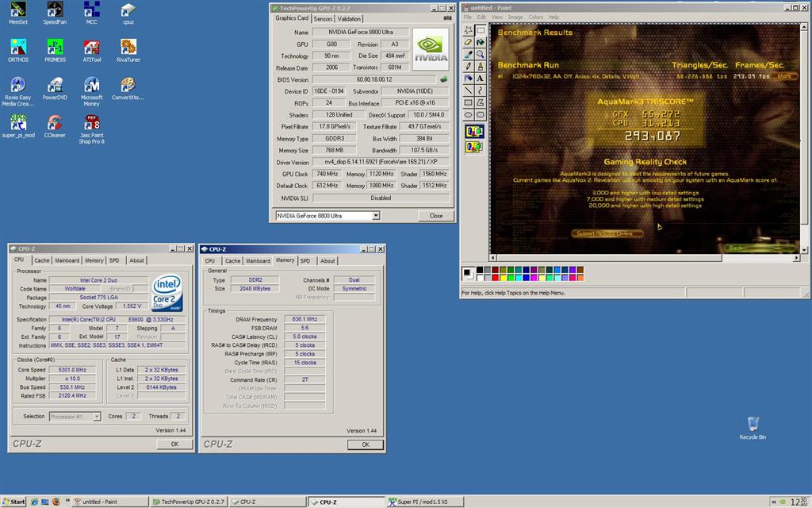812x508 pixels.
Task: Choose the Pencil tool in Paint
Action: point(468,66)
